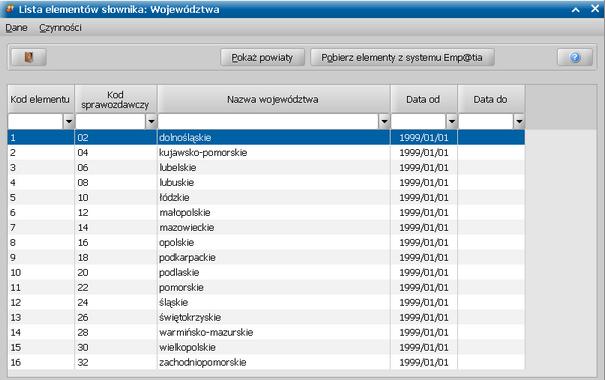The width and height of the screenshot is (605, 380).
Task: Expand the Kod sprawozdawczy filter dropdown
Action: click(151, 122)
